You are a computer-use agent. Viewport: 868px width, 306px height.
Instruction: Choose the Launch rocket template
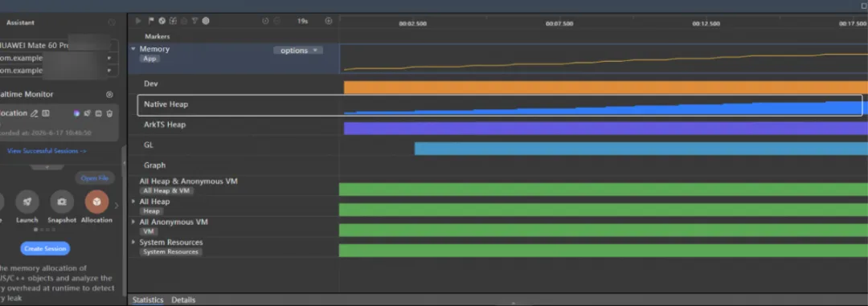[27, 202]
